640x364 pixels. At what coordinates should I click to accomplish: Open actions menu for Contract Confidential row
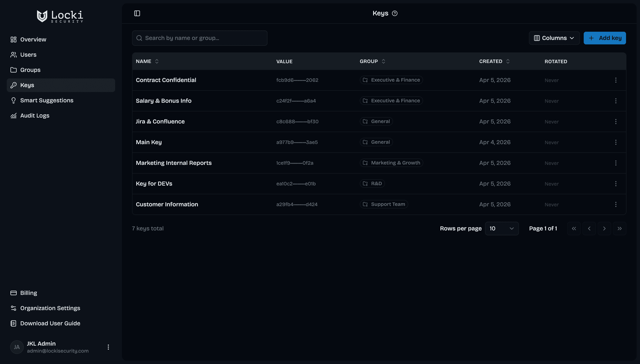615,80
